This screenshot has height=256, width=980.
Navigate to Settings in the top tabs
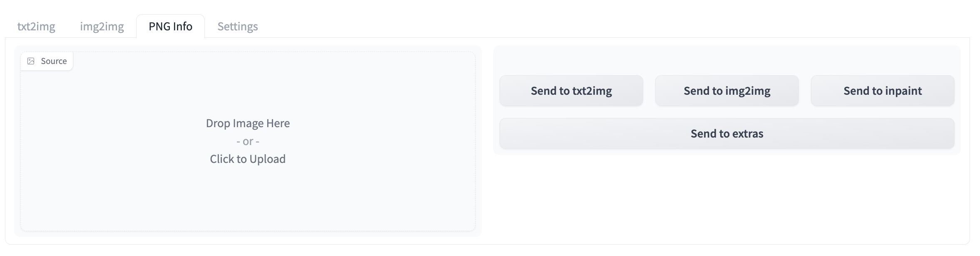tap(238, 27)
